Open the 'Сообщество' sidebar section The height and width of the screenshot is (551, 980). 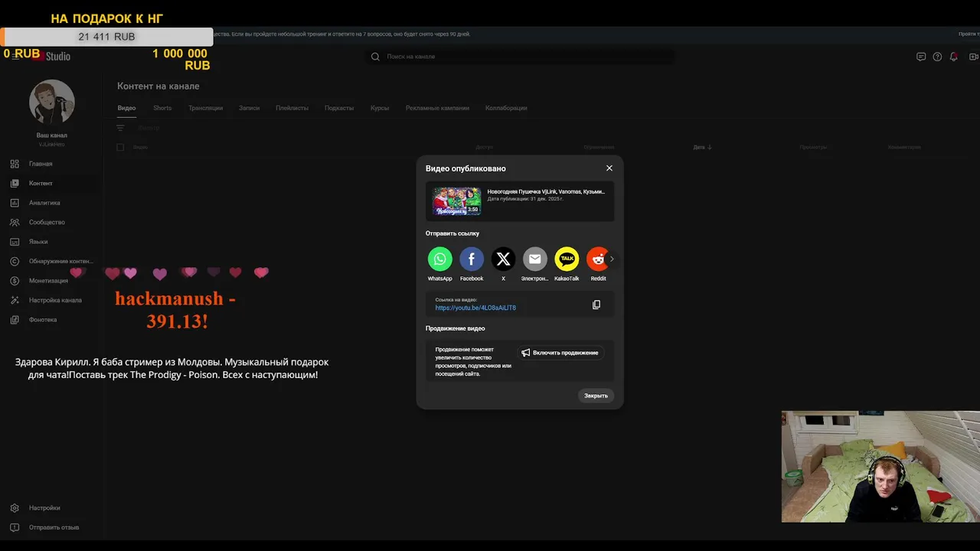click(47, 222)
